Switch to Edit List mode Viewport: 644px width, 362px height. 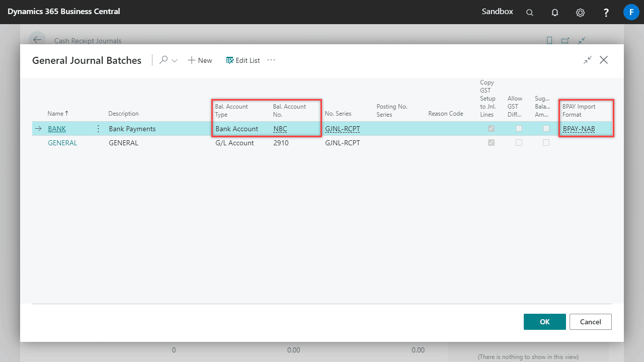[x=243, y=60]
